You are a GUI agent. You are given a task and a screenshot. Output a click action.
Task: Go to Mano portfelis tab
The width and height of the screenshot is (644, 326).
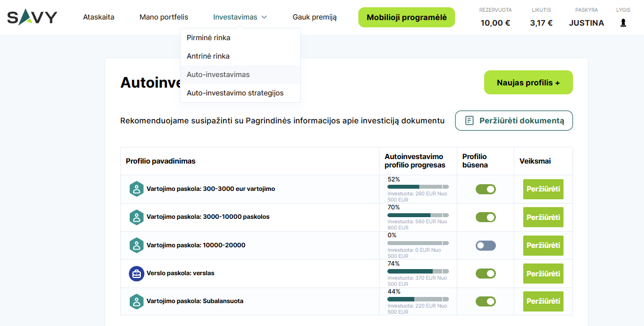click(x=164, y=17)
